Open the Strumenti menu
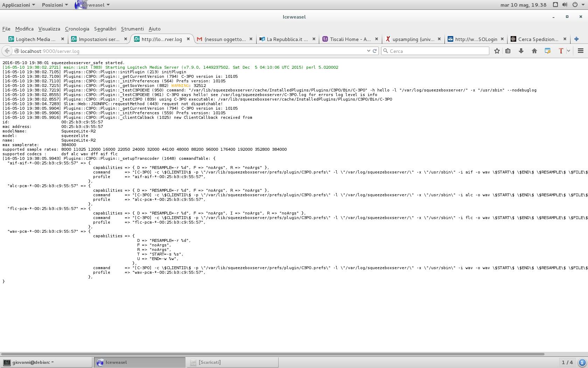Screen dimensions: 588x368 [x=132, y=29]
